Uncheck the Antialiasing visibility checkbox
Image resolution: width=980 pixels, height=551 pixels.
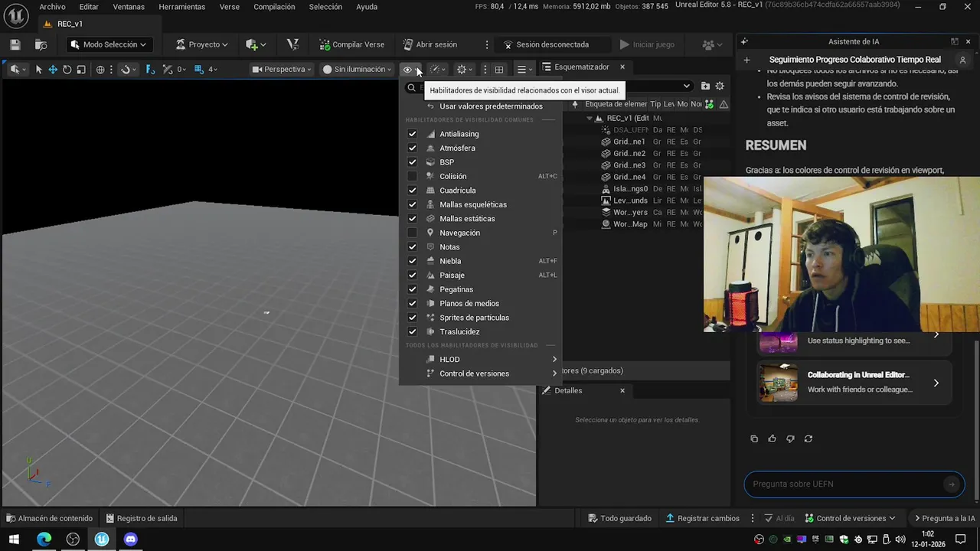[x=412, y=134]
